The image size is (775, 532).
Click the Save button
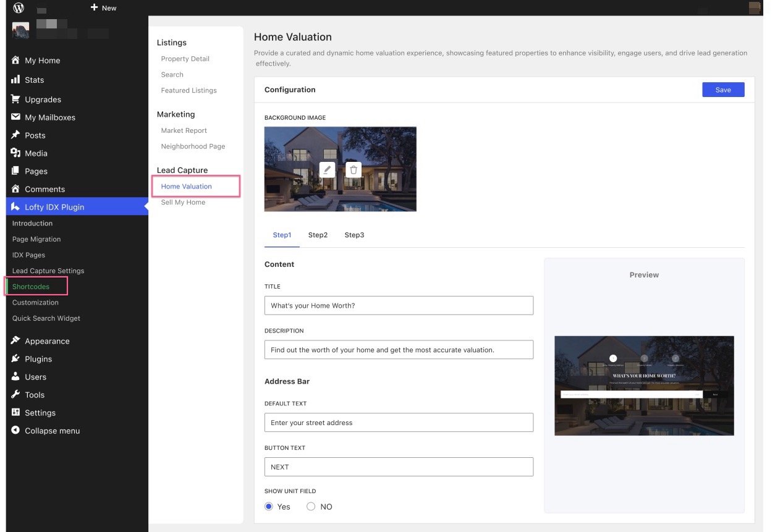(723, 90)
